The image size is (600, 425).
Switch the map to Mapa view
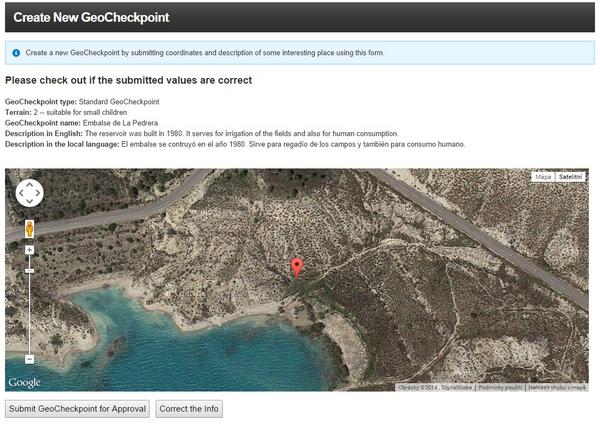click(x=543, y=177)
